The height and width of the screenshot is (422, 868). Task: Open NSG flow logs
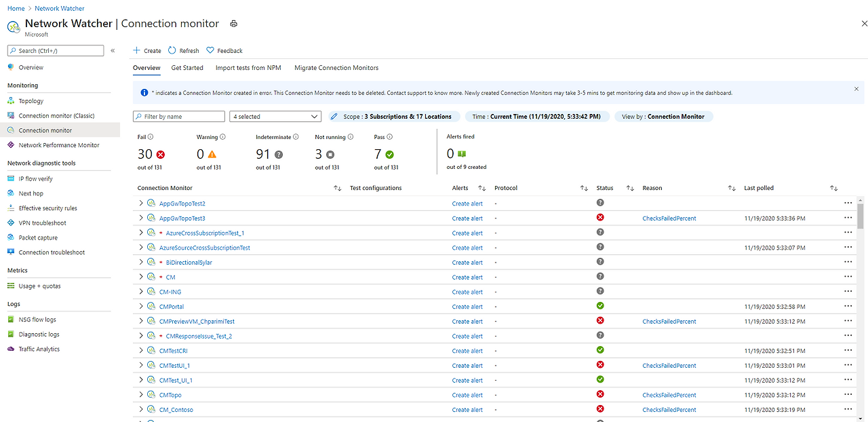tap(37, 320)
